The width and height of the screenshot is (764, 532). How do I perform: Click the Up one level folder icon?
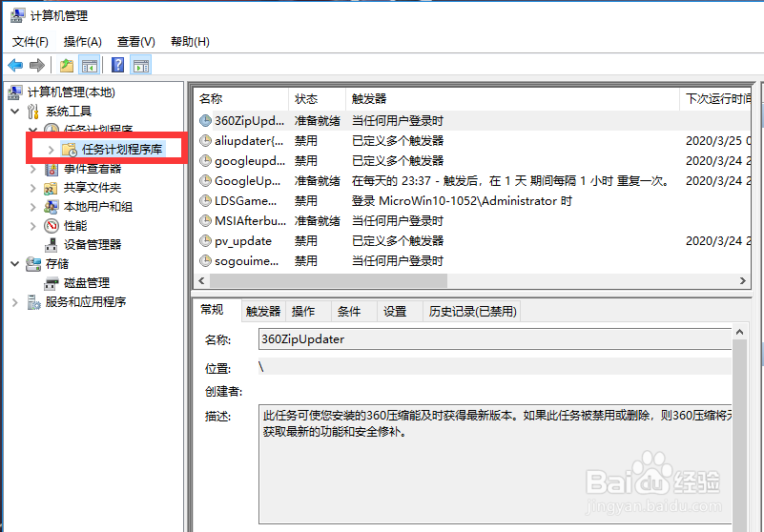click(67, 65)
